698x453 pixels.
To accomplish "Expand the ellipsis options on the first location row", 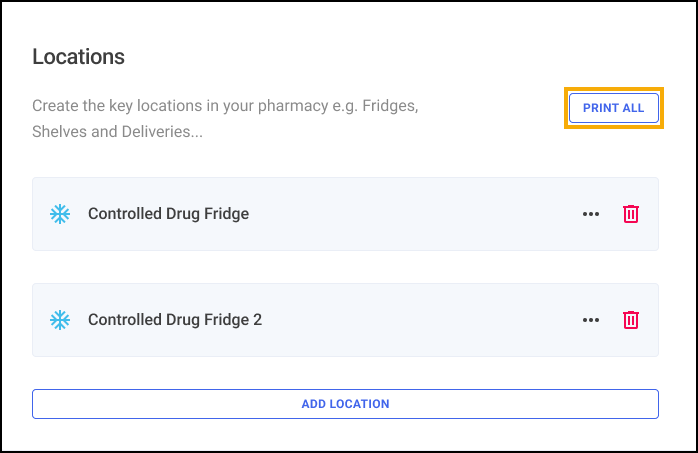I will (x=591, y=214).
